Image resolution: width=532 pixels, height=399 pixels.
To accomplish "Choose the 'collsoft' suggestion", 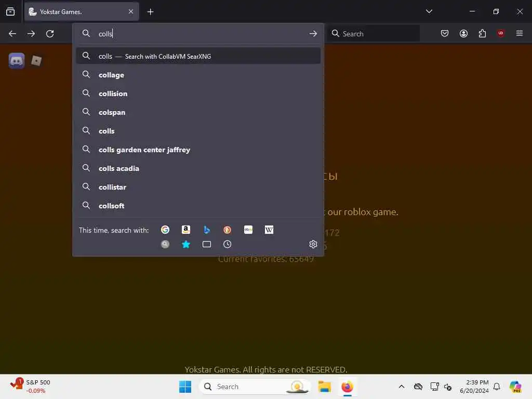I will click(x=198, y=206).
